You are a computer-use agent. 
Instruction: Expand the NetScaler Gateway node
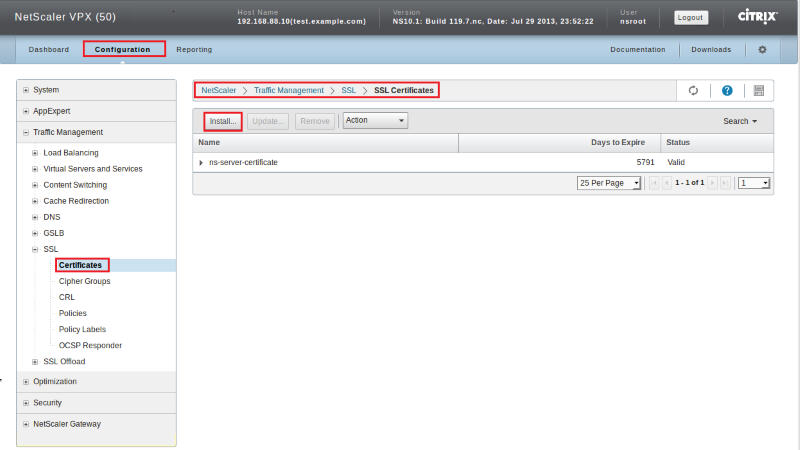26,424
